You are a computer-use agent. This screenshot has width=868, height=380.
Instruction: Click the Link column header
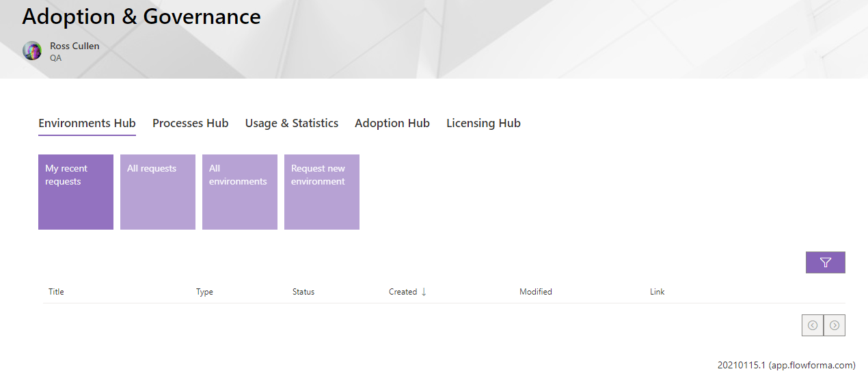point(657,292)
